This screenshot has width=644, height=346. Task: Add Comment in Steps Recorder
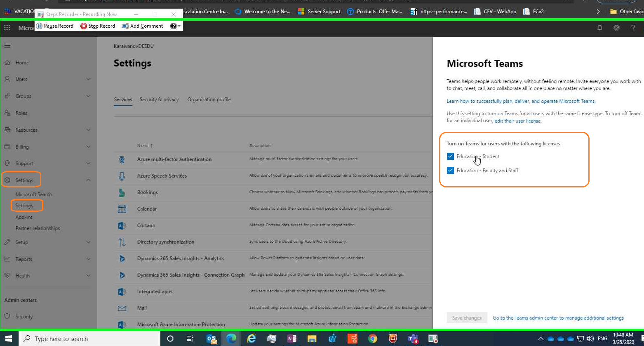(x=143, y=26)
